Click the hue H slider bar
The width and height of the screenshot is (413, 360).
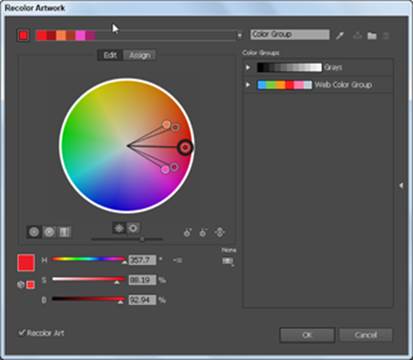click(88, 259)
